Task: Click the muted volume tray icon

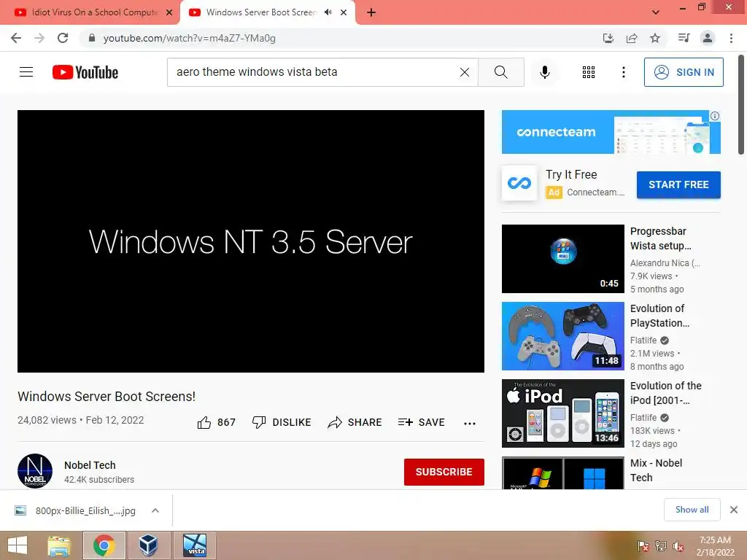Action: pyautogui.click(x=678, y=546)
